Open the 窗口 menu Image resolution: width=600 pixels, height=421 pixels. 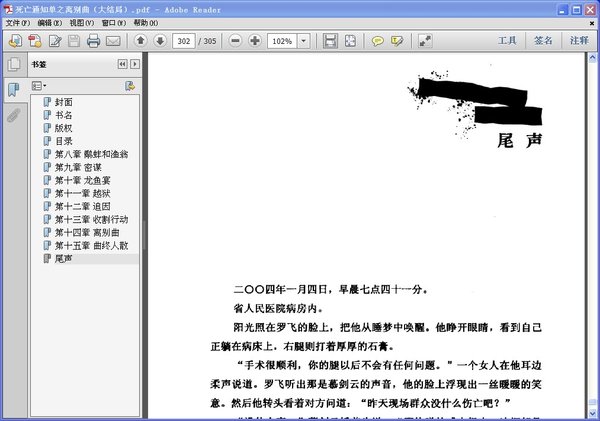[114, 23]
